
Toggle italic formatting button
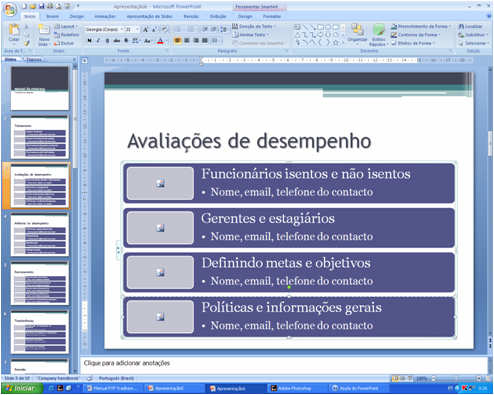tap(98, 41)
